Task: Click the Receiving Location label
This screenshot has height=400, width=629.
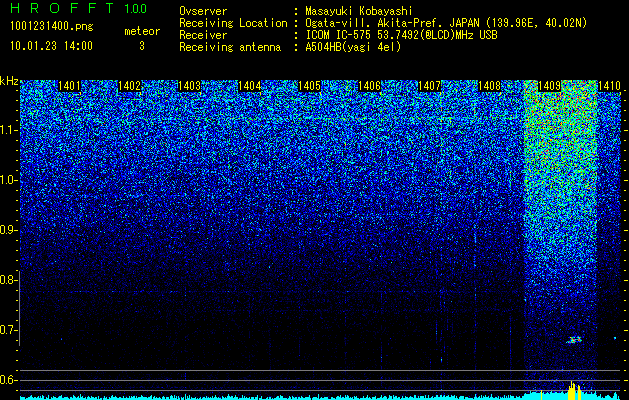Action: click(x=233, y=23)
